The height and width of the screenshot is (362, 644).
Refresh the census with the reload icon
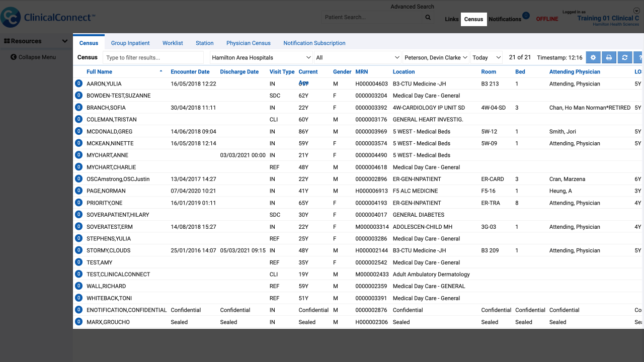[x=624, y=57]
